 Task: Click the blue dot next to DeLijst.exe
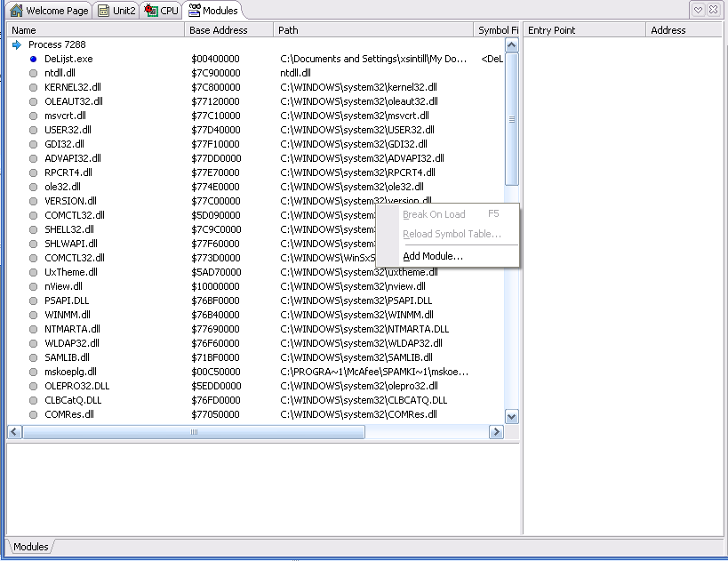33,59
